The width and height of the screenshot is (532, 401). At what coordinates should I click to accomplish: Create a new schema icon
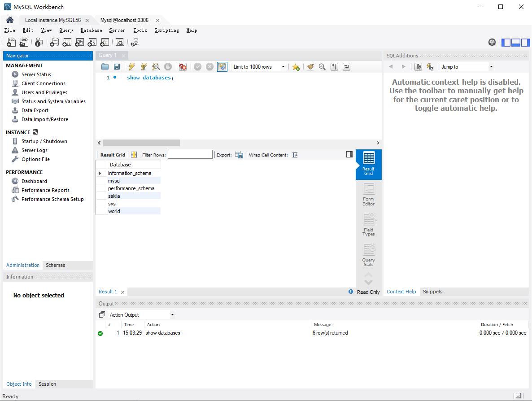pyautogui.click(x=54, y=42)
